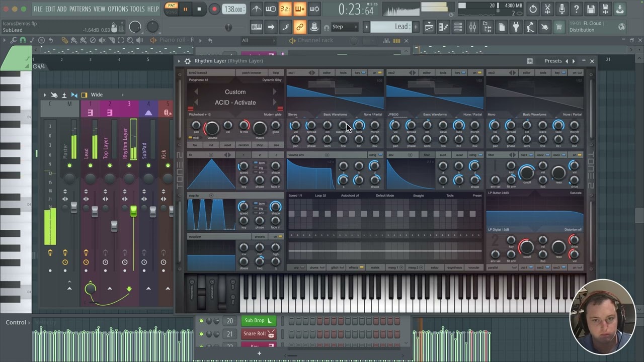
Task: Open the Mixer view icon
Action: tap(472, 27)
